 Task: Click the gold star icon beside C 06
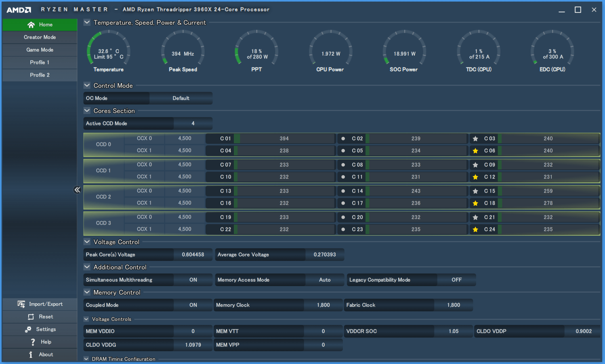[475, 151]
